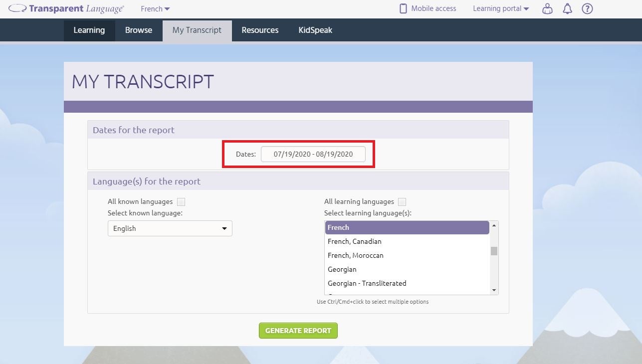Open the Select known language combo box
Viewport: 642px width, 364px height.
pyautogui.click(x=170, y=228)
